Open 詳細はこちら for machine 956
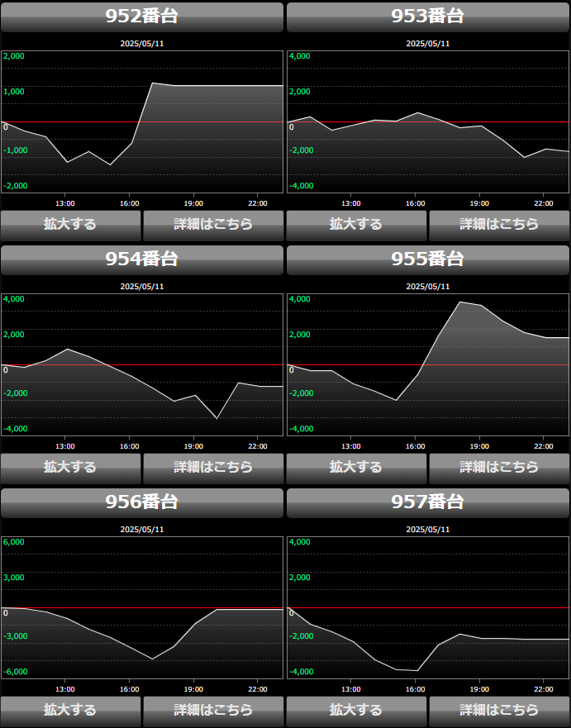This screenshot has height=728, width=571. [213, 711]
